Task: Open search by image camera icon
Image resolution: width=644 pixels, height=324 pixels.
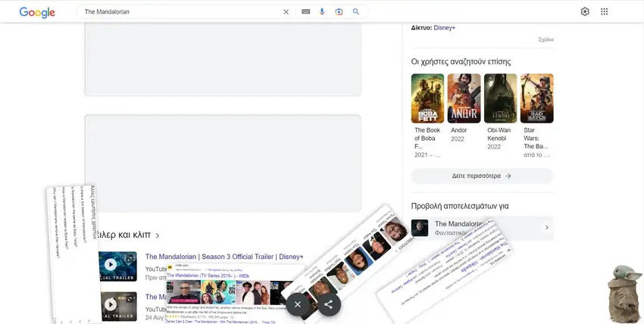Action: (339, 12)
